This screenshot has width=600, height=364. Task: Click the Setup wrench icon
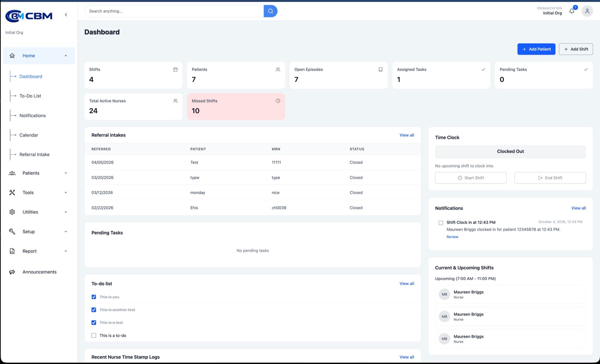click(12, 231)
